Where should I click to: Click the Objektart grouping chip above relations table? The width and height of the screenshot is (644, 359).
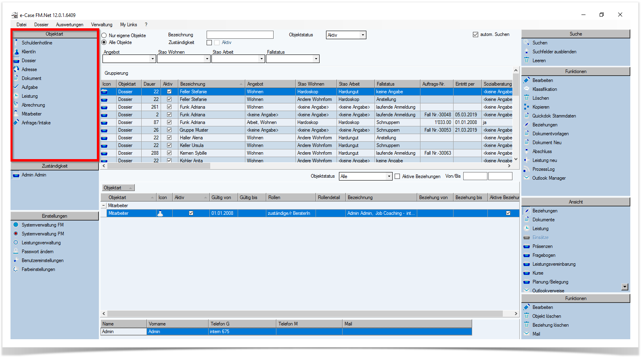[x=118, y=188]
